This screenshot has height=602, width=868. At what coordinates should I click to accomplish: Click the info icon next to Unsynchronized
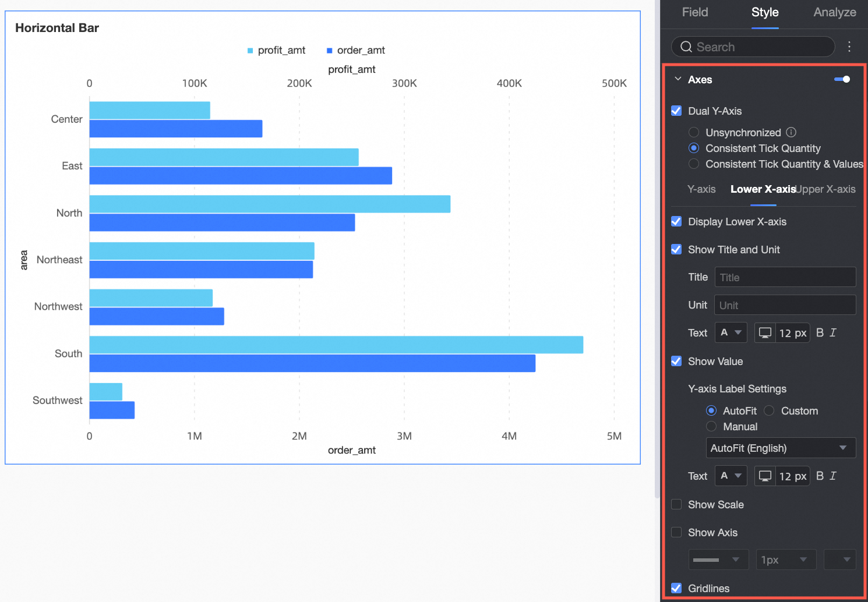coord(791,132)
